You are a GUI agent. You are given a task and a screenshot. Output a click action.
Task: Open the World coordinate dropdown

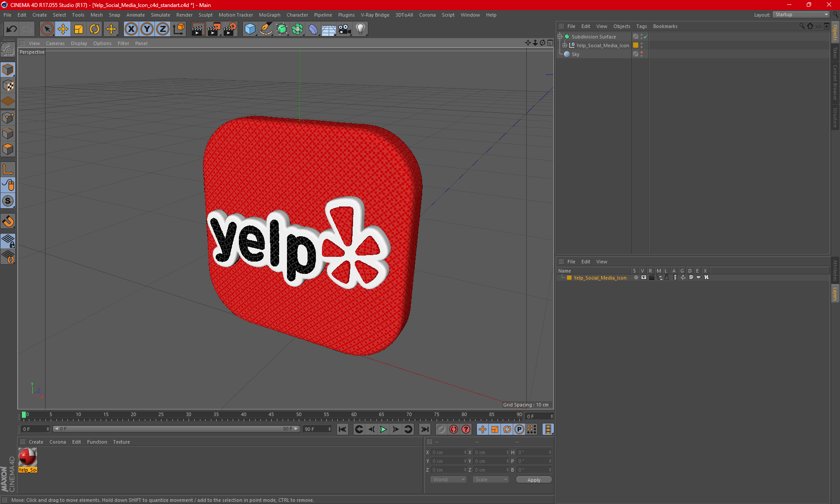coord(448,479)
